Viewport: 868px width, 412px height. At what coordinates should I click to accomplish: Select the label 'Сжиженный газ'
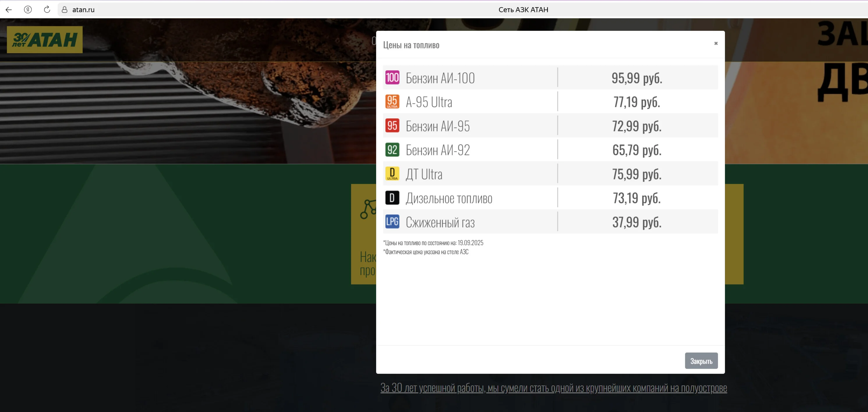(x=440, y=223)
